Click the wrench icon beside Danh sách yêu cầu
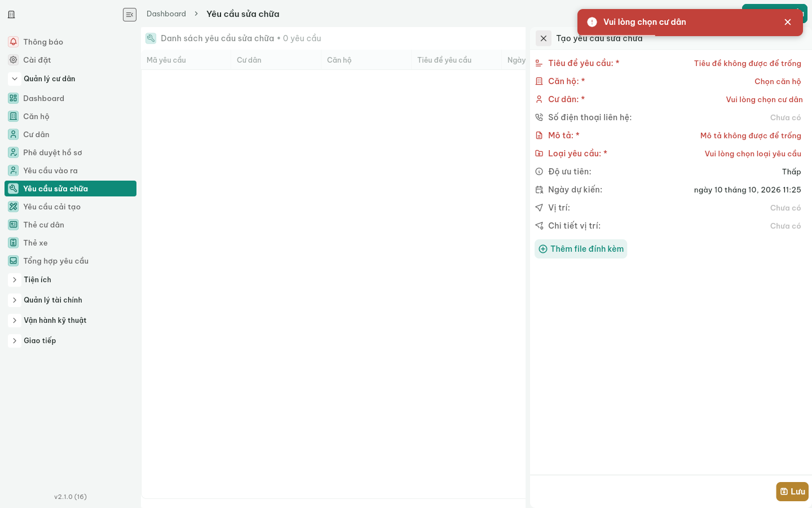This screenshot has width=812, height=508. [x=151, y=38]
